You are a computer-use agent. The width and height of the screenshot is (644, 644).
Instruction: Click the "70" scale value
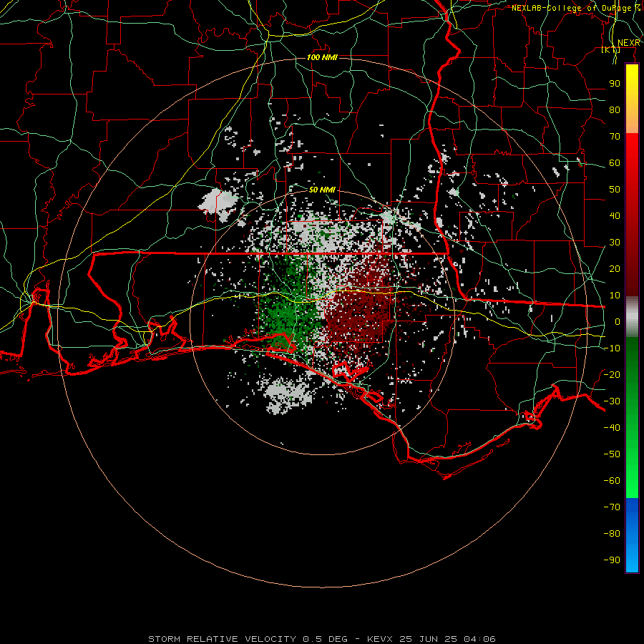tap(615, 137)
